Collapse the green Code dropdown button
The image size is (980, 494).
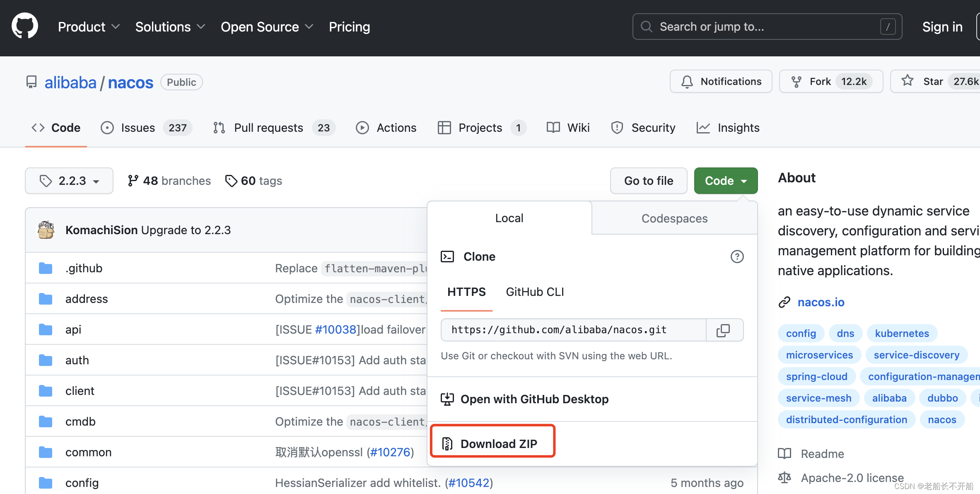click(726, 181)
